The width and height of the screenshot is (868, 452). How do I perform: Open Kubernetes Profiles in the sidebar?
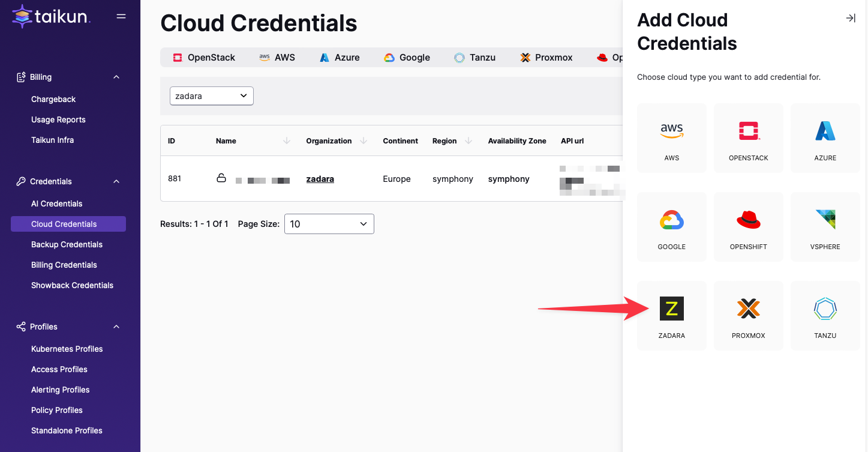(x=67, y=349)
